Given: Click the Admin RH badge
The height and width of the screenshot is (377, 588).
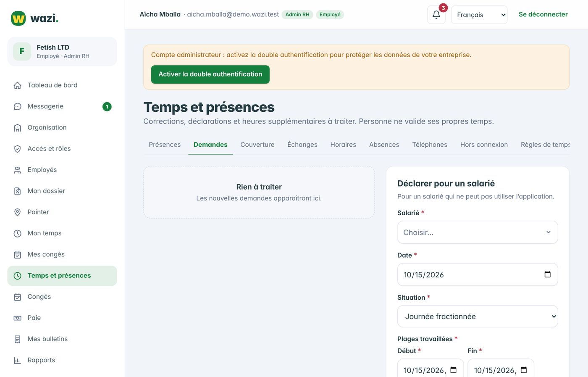Looking at the screenshot, I should (x=297, y=15).
